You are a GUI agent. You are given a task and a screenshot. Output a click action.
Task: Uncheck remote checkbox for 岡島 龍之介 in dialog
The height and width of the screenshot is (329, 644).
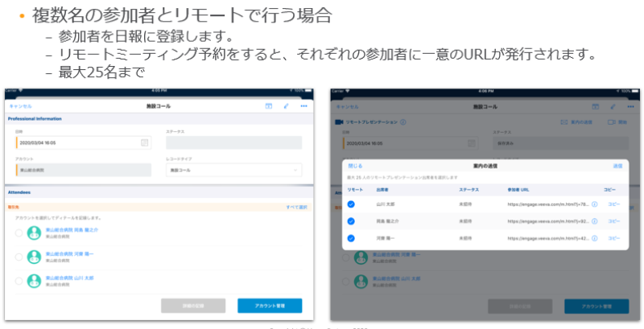pos(351,221)
